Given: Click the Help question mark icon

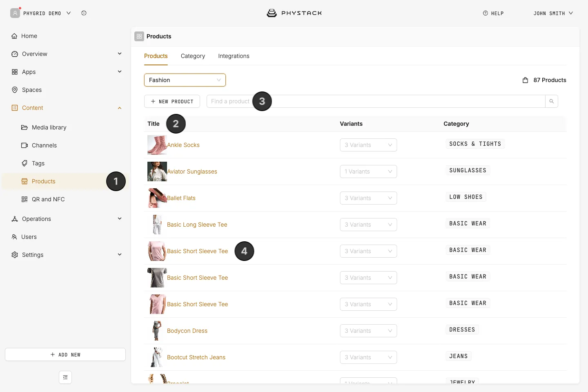Looking at the screenshot, I should 486,13.
